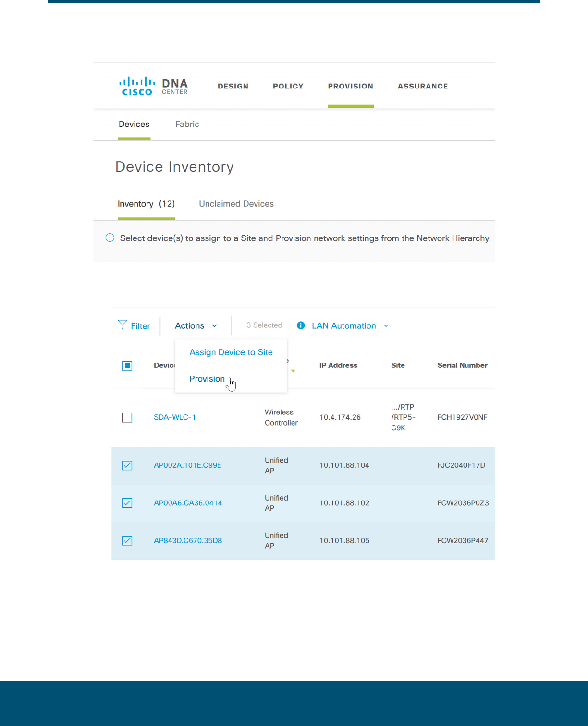Click the 3 Selected count label
The image size is (588, 726).
[x=264, y=325]
